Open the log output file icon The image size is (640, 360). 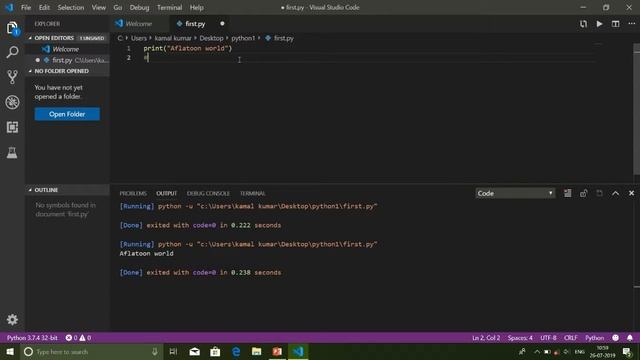[599, 193]
